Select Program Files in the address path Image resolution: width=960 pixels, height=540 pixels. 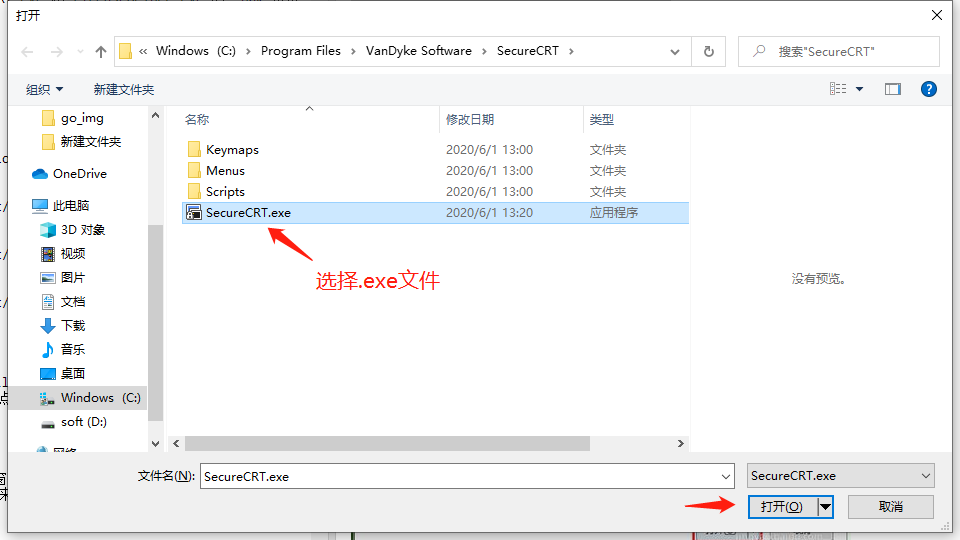(301, 51)
